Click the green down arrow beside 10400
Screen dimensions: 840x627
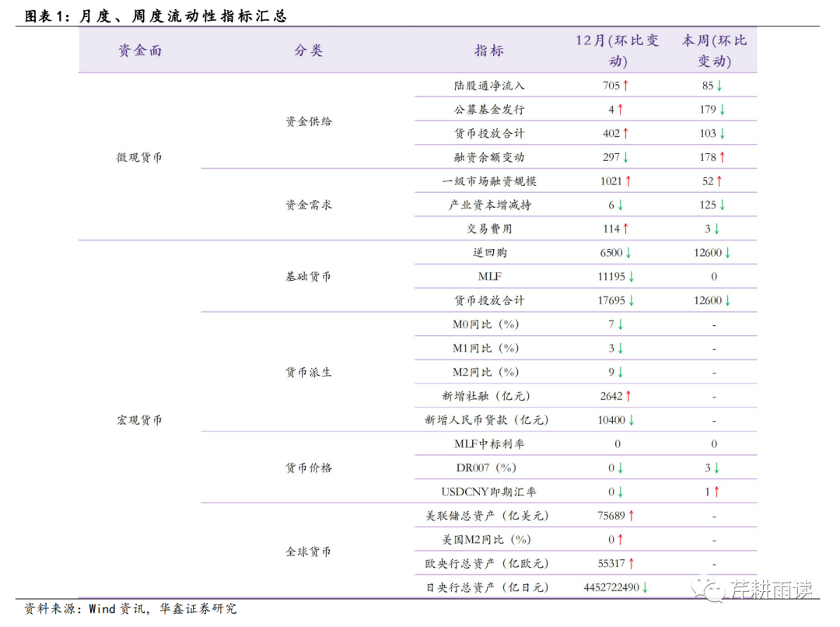tap(632, 420)
